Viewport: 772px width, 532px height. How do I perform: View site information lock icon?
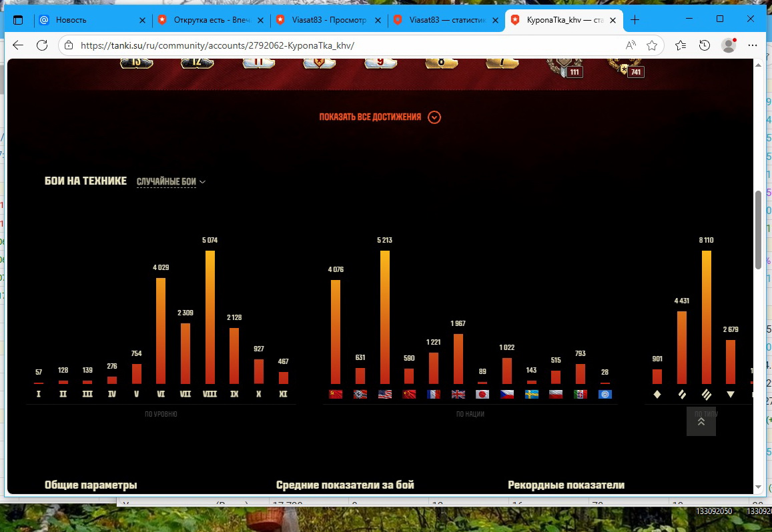[69, 45]
